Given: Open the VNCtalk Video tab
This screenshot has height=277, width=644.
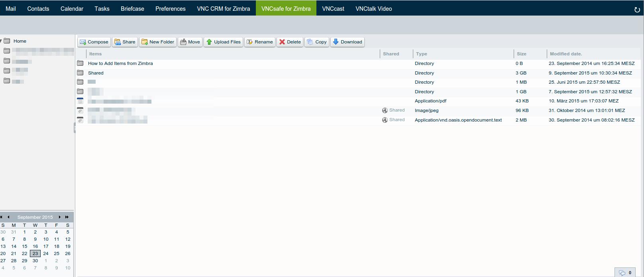Looking at the screenshot, I should [374, 8].
